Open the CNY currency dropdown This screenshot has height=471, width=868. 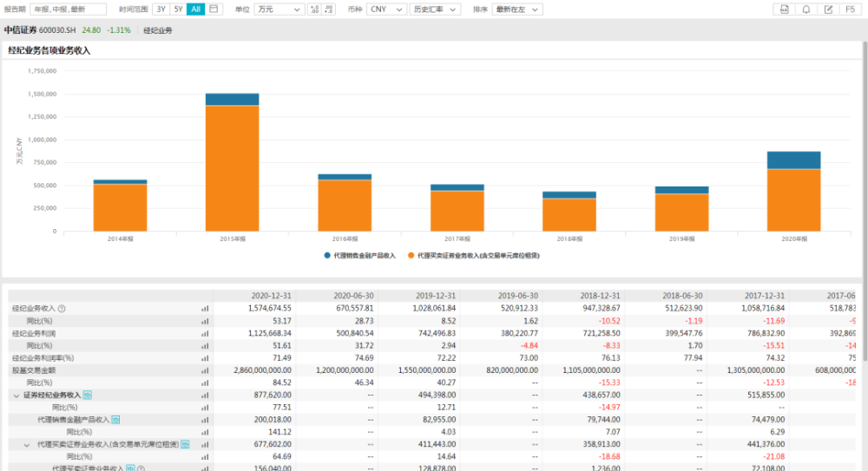click(386, 10)
